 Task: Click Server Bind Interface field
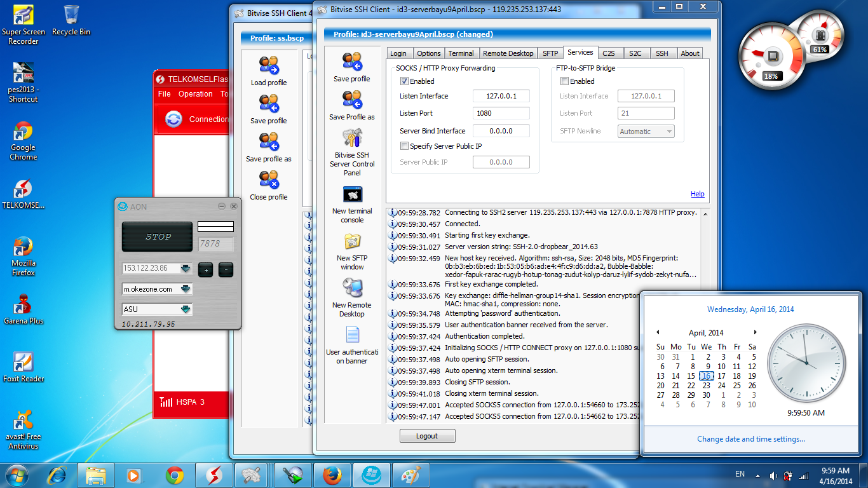[501, 131]
